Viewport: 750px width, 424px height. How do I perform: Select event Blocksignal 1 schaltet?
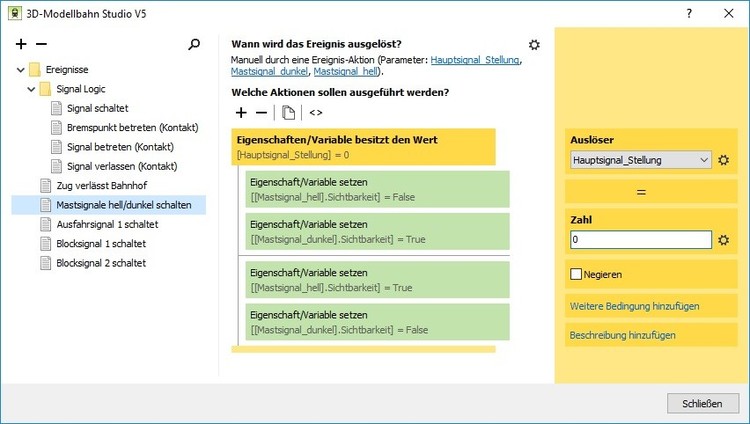pos(101,244)
